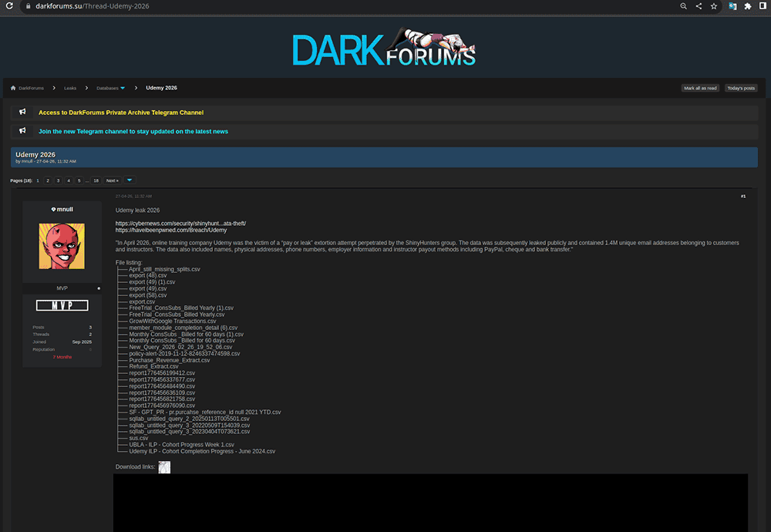Click the small image after Download links
Image resolution: width=771 pixels, height=532 pixels.
164,467
